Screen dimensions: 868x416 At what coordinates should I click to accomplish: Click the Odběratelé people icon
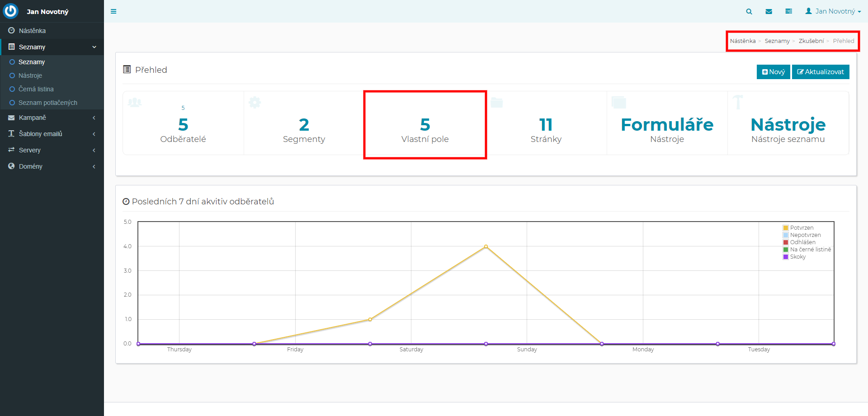(135, 103)
